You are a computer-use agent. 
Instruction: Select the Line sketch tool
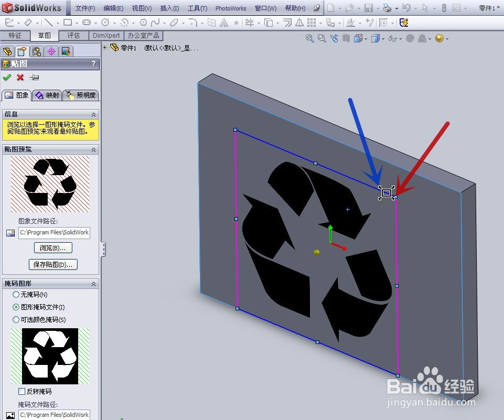tap(49, 23)
